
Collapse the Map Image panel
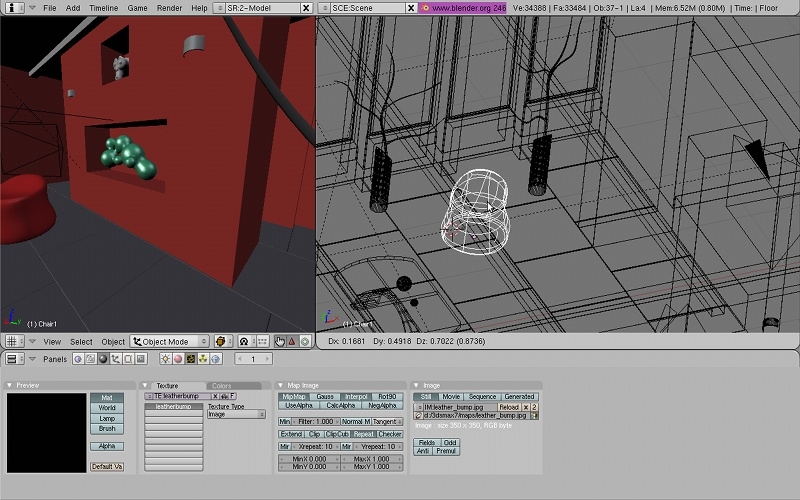point(282,385)
